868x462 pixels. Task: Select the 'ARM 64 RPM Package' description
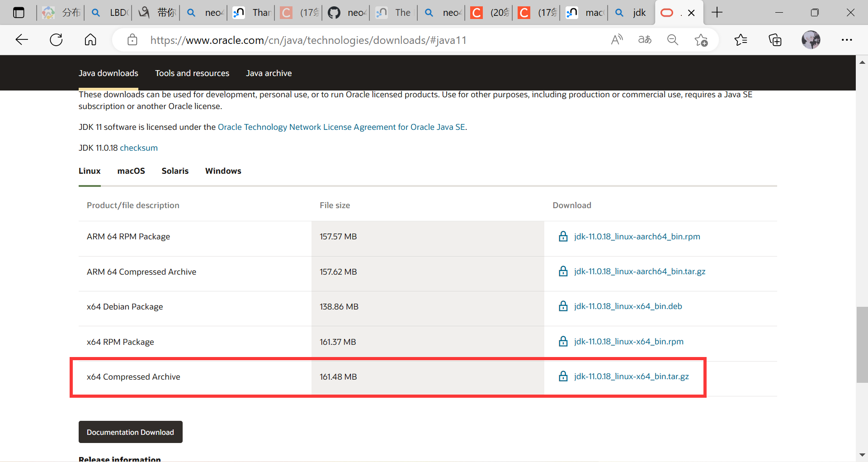[x=128, y=237]
